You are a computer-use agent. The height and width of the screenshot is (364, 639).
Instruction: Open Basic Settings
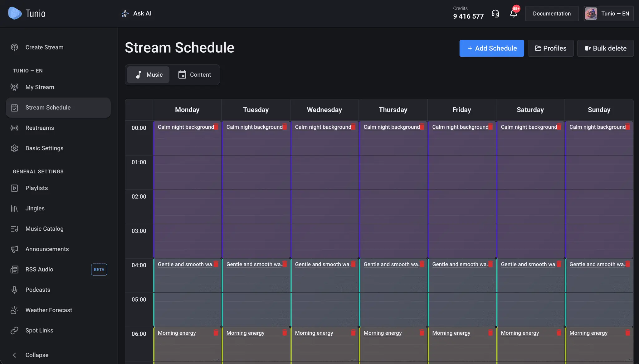[58, 148]
